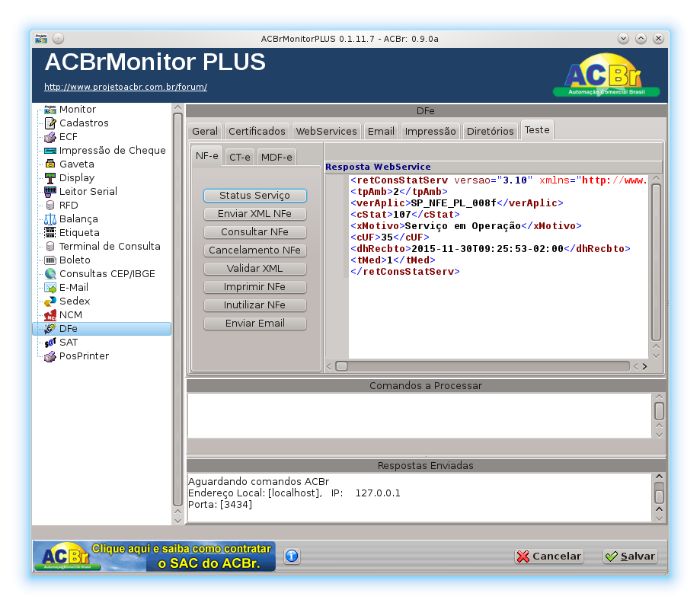700x606 pixels.
Task: Click the Comandos a Processar text area
Action: tap(419, 416)
